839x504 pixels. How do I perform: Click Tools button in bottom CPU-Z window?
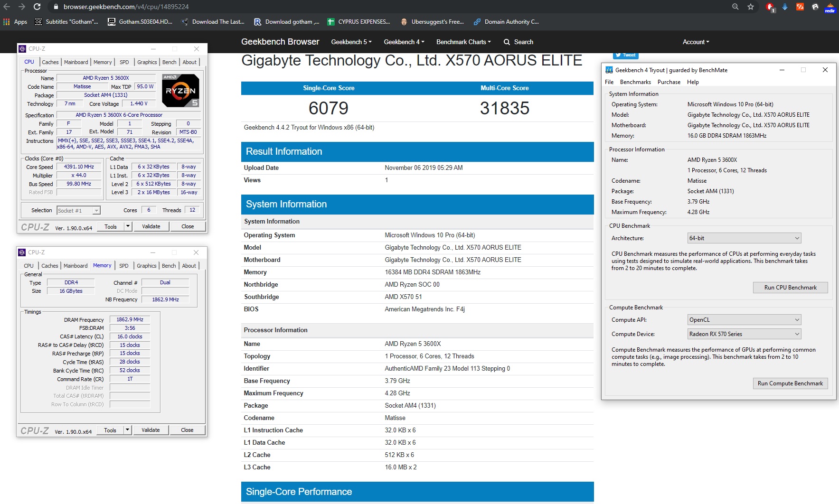pos(110,430)
